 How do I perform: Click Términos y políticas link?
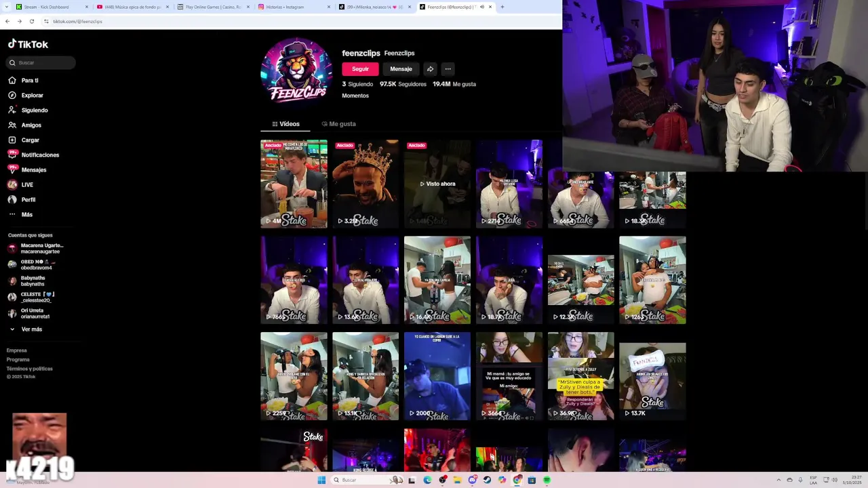[x=30, y=369]
